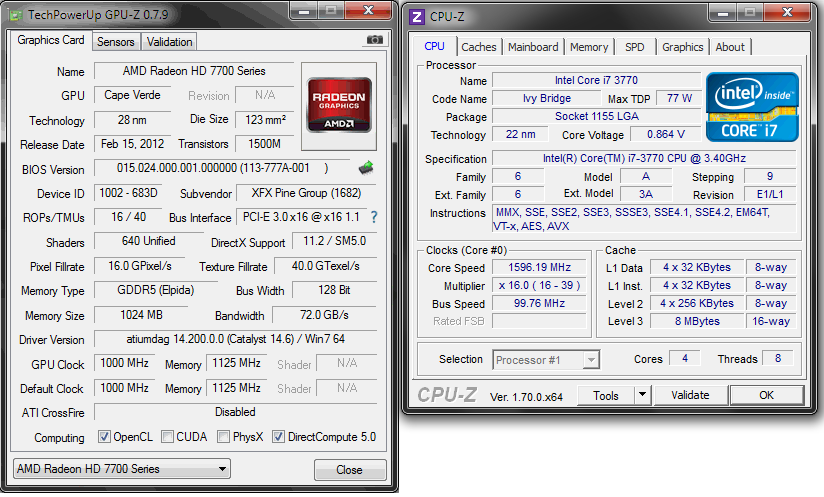The height and width of the screenshot is (497, 824).
Task: Click the Radeon Graphics logo in GPU-Z
Action: [339, 106]
